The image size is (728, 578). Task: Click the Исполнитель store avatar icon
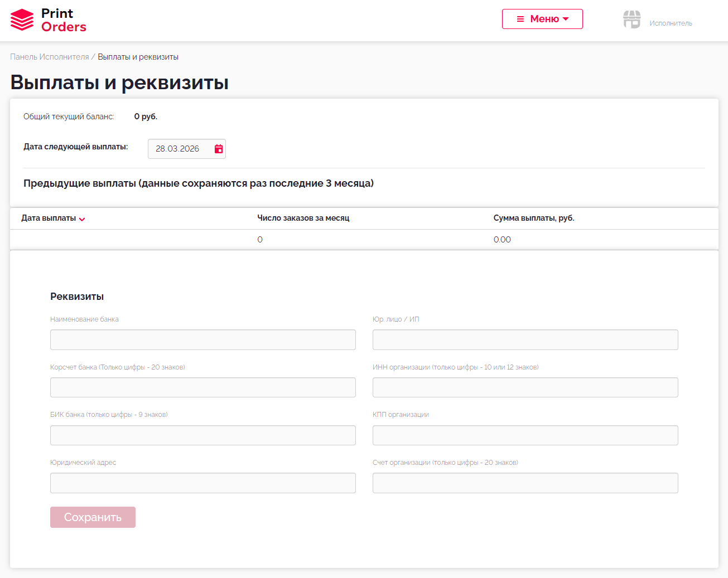tap(631, 20)
